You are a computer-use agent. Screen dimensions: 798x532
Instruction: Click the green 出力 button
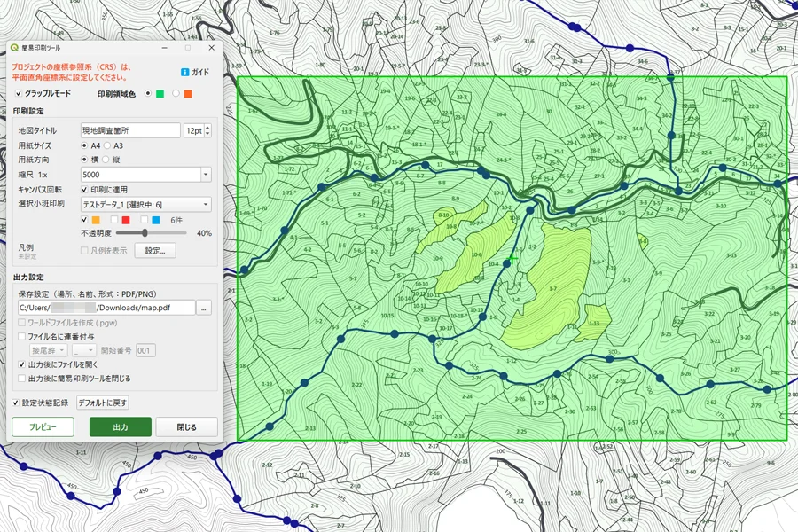[x=121, y=427]
